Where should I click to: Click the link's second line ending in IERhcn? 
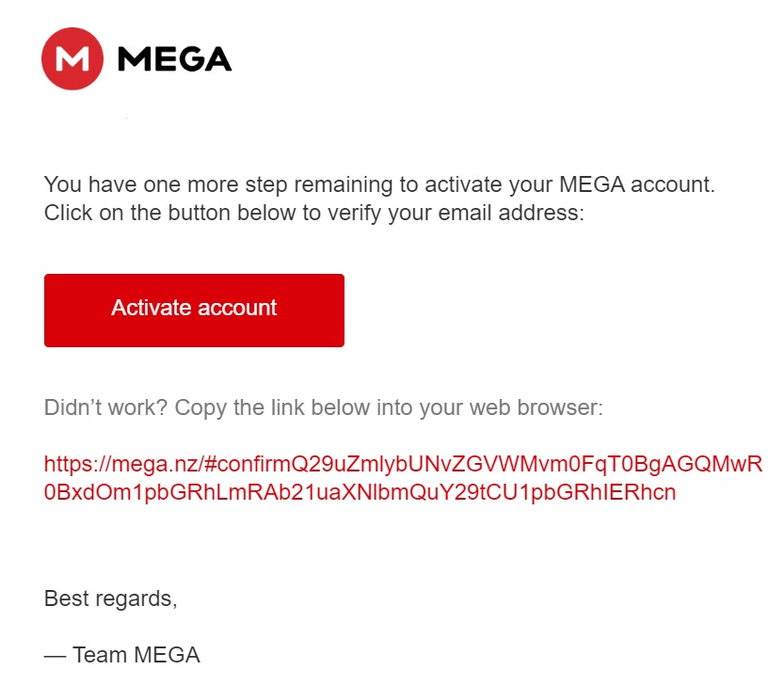tap(360, 492)
